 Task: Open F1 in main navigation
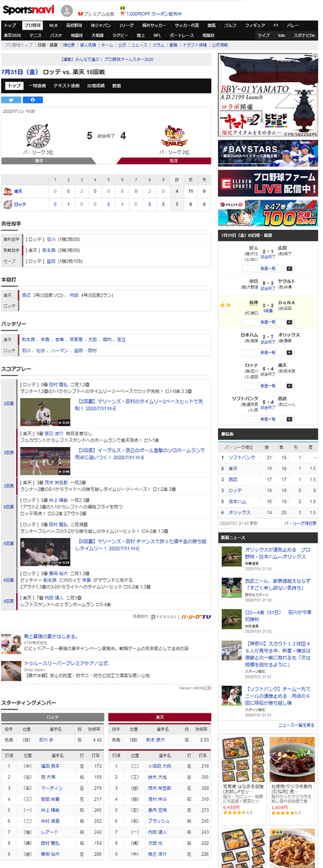pyautogui.click(x=275, y=25)
